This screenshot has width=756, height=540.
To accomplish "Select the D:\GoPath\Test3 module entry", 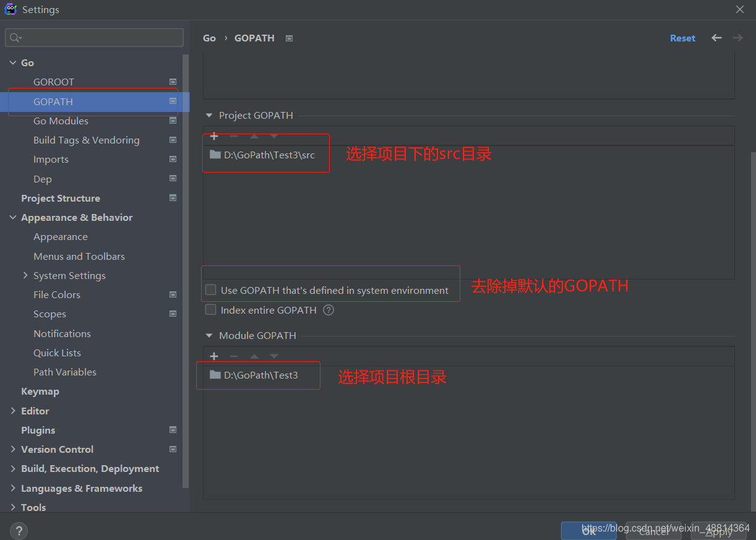I will [254, 375].
